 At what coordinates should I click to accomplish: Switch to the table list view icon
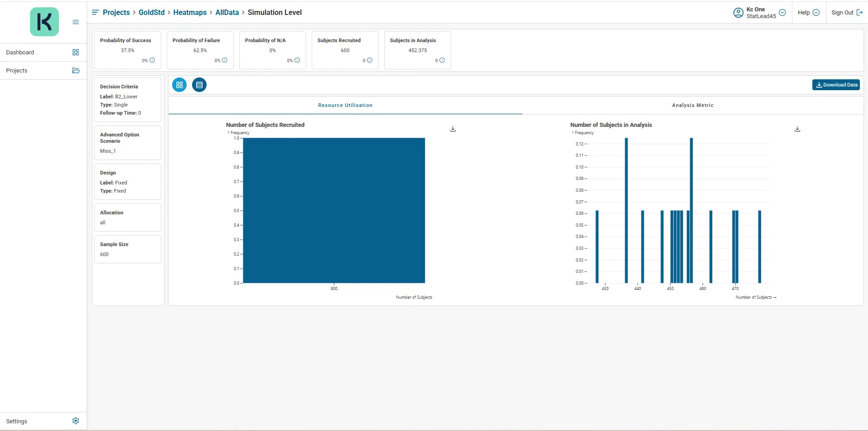[199, 85]
